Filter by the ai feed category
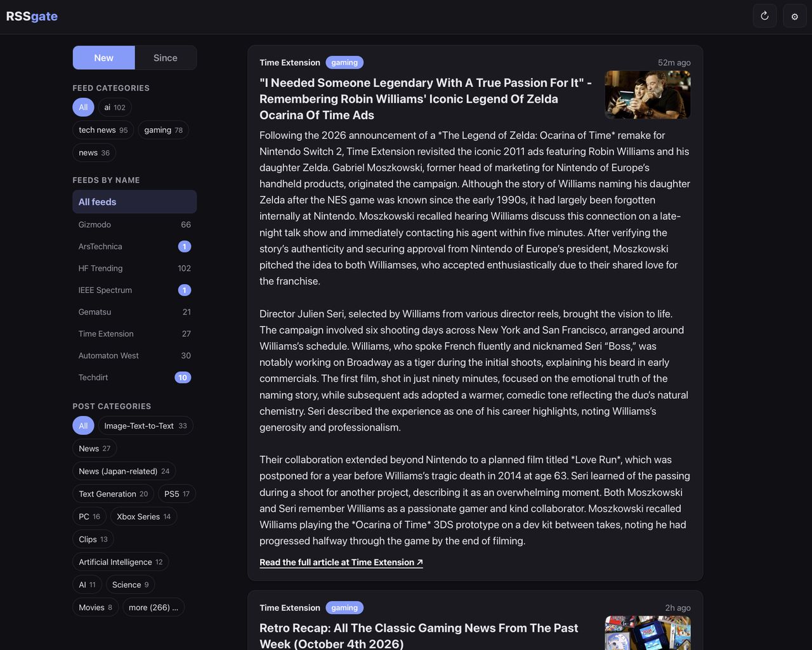Viewport: 812px width, 650px height. [x=115, y=107]
